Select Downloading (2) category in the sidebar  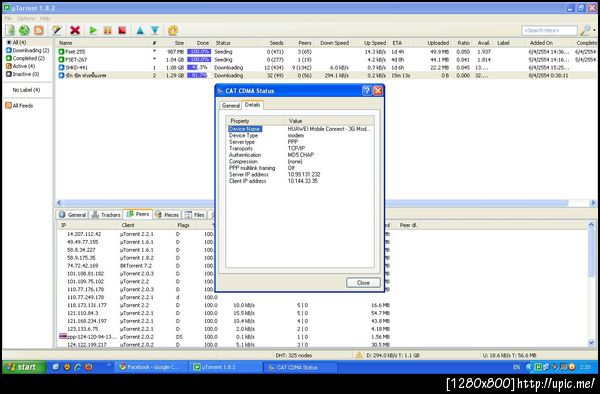tap(28, 50)
